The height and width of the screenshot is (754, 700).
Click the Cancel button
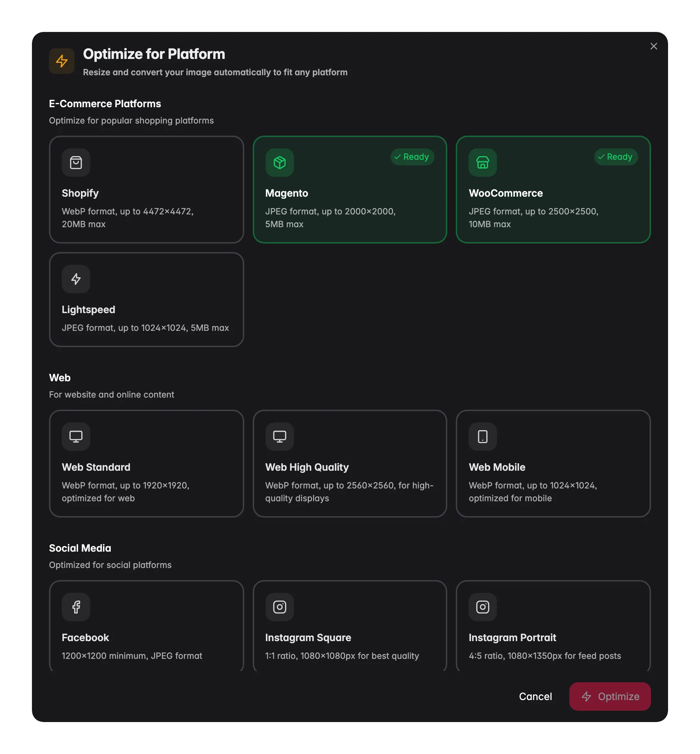(535, 696)
